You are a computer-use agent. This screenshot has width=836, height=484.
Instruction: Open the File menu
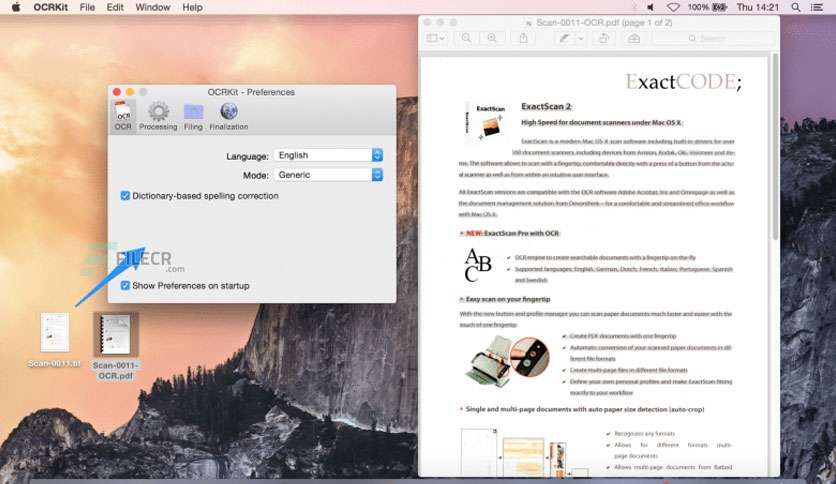[x=87, y=7]
